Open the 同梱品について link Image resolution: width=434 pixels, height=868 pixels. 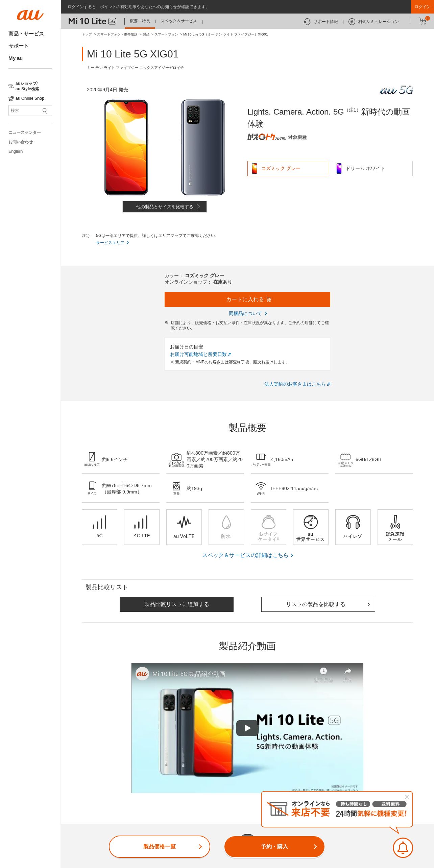(248, 313)
